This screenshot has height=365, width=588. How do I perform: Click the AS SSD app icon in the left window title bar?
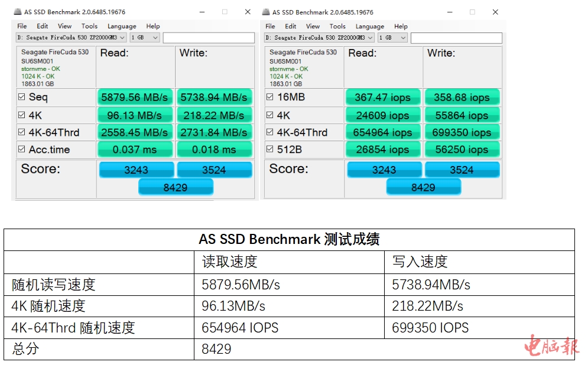[x=18, y=12]
